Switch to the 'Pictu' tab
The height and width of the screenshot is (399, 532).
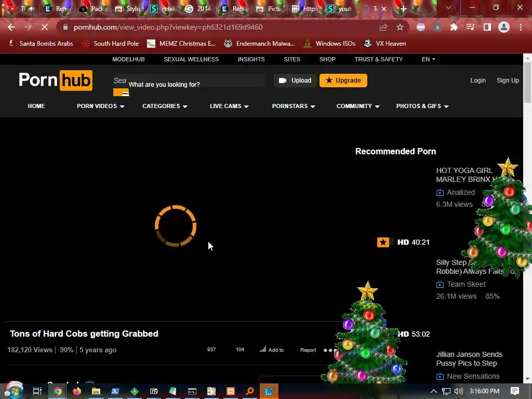pos(269,9)
